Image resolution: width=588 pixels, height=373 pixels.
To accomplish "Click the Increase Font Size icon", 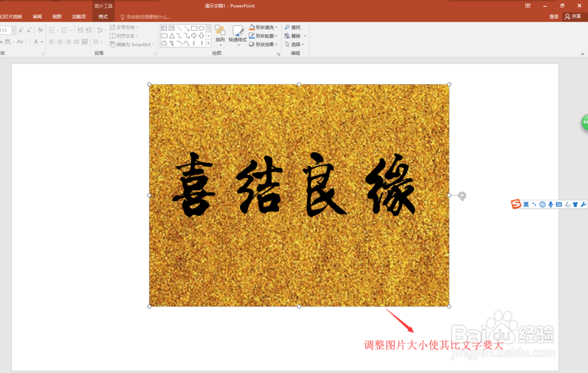I will tap(21, 29).
